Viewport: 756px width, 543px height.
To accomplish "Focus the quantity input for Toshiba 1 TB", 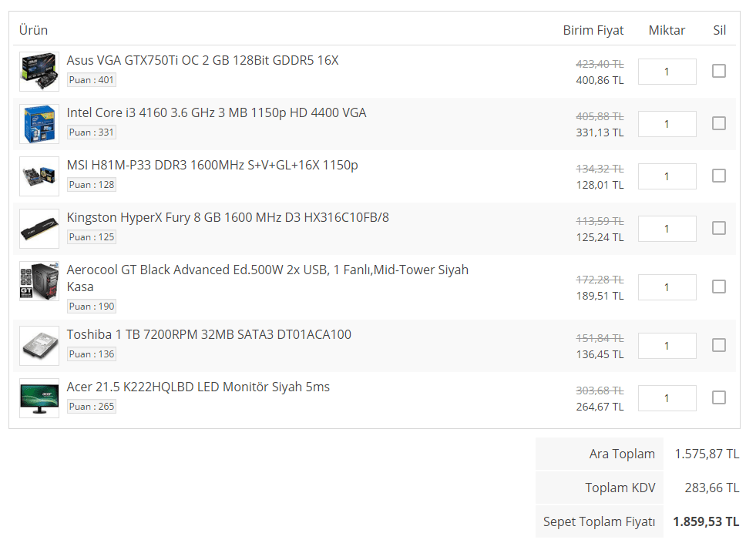I will 667,346.
